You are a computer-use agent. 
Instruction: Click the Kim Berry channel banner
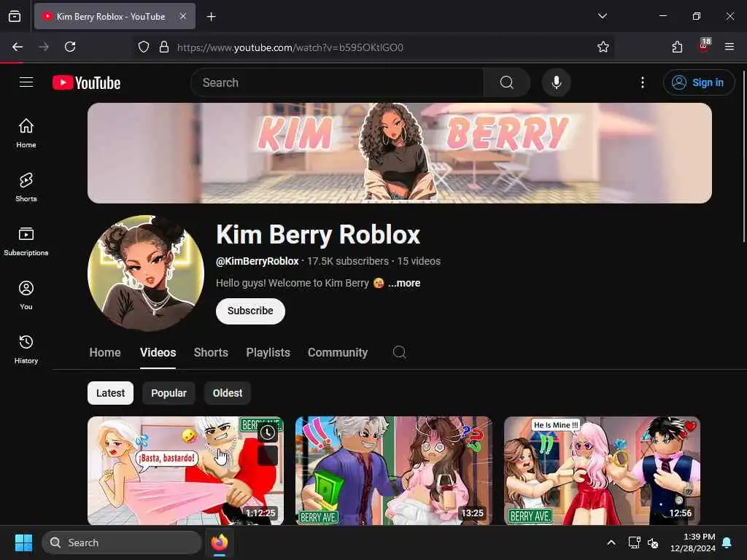(399, 153)
